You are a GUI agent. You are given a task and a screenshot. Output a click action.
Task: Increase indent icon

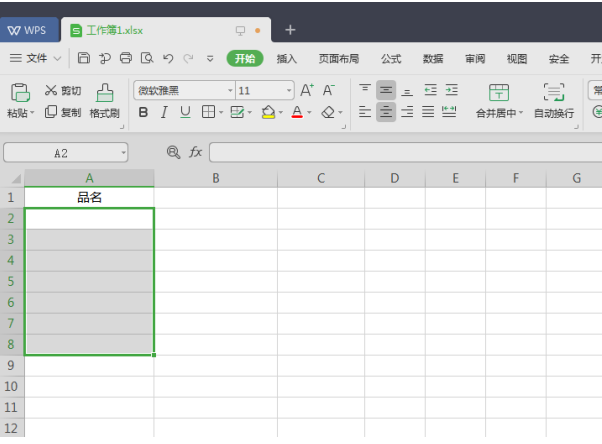[452, 90]
